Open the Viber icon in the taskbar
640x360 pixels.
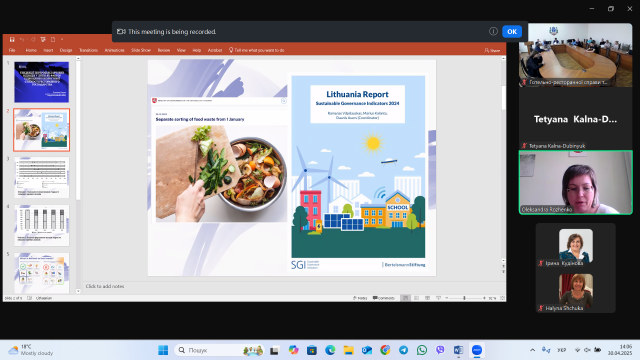[440, 350]
